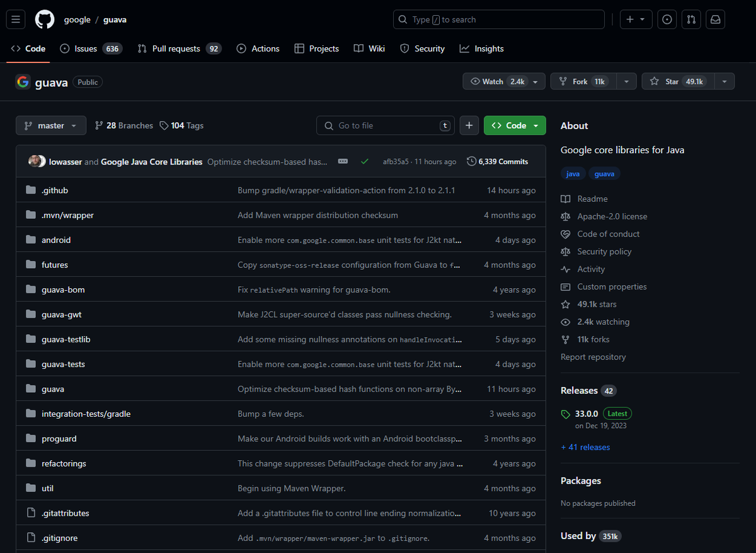Open the .github folder
The image size is (756, 553).
55,190
